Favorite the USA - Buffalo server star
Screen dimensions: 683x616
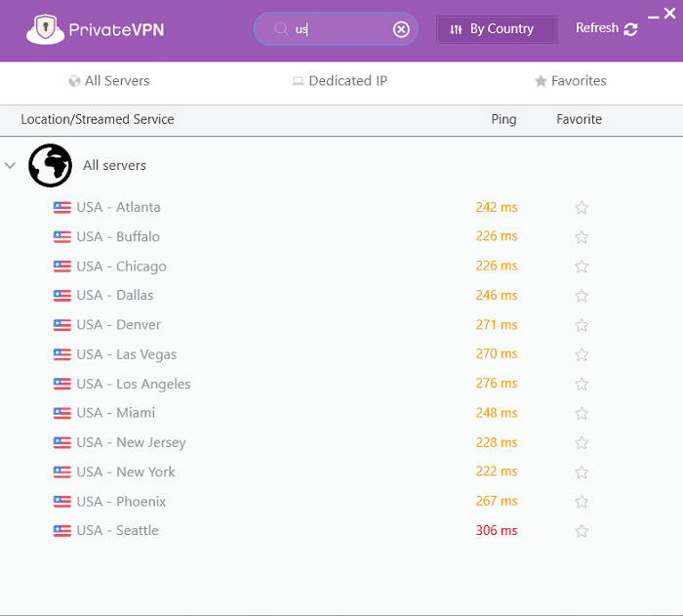(x=582, y=237)
